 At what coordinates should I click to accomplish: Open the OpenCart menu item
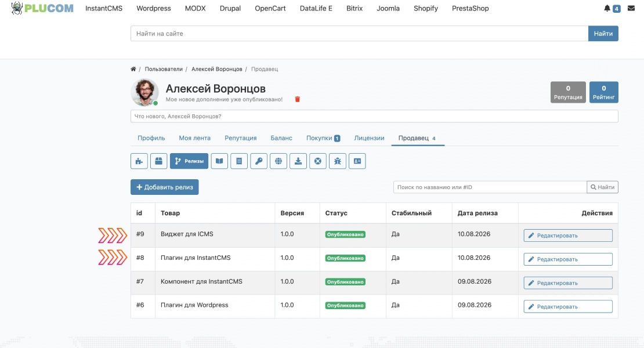[270, 8]
